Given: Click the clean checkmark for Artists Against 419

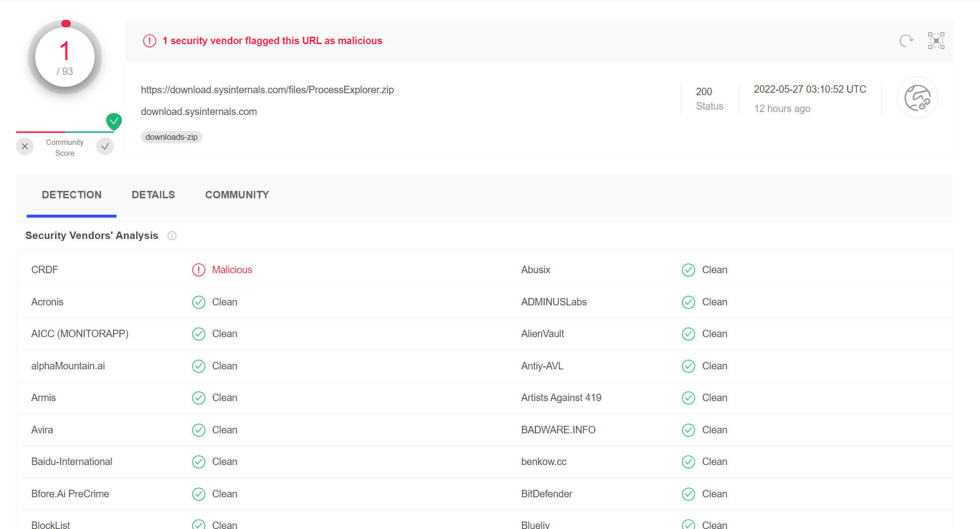Looking at the screenshot, I should point(689,398).
